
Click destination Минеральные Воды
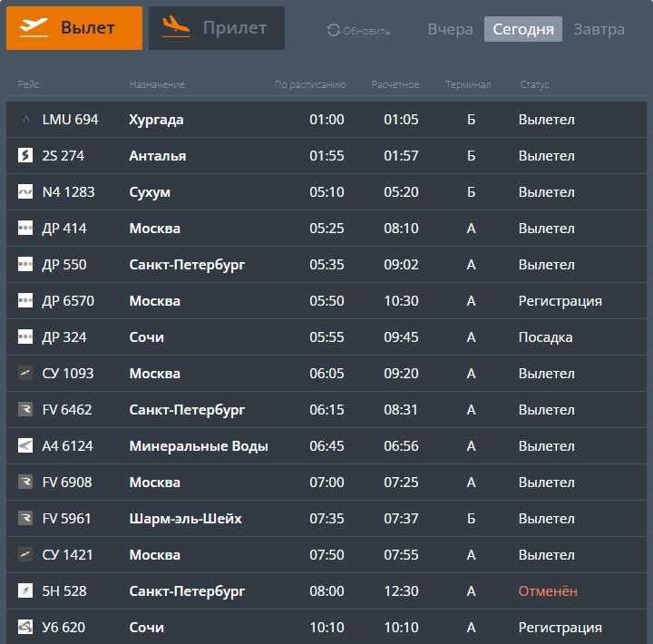(199, 446)
